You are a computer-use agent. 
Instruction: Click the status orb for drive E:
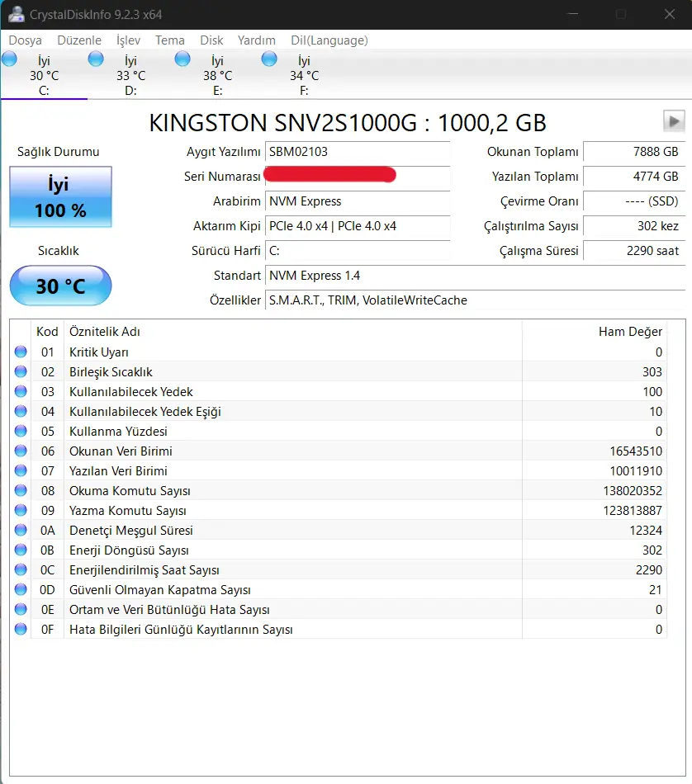click(182, 59)
